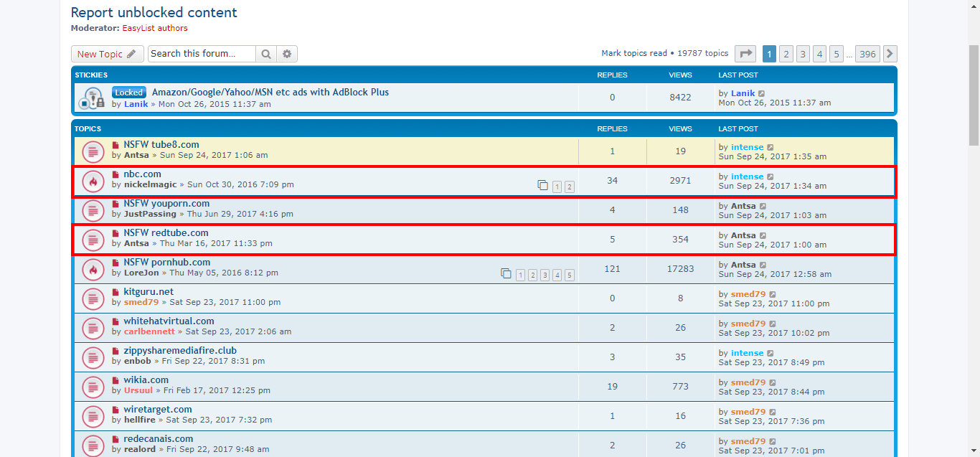Open Amazon/Google/Yahoo/MSN ads sticky topic
This screenshot has height=457, width=980.
pos(270,93)
